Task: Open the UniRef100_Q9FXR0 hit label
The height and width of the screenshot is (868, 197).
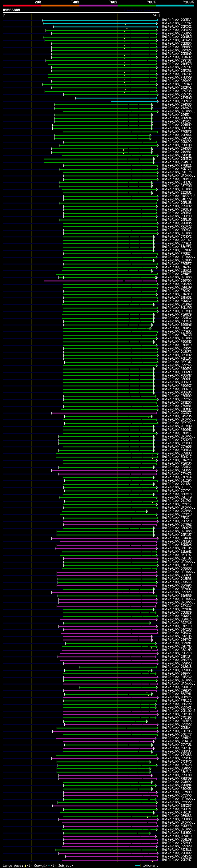Action: (177, 30)
